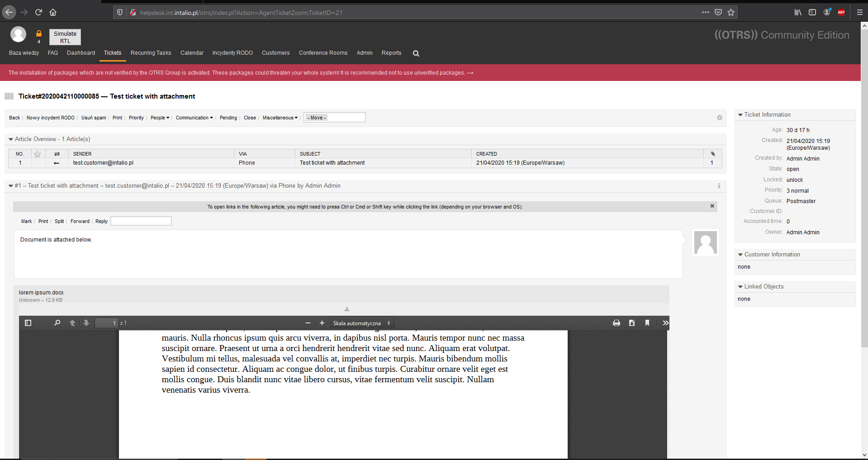Open PDF viewer tools double-arrow menu
This screenshot has width=868, height=460.
pos(665,323)
